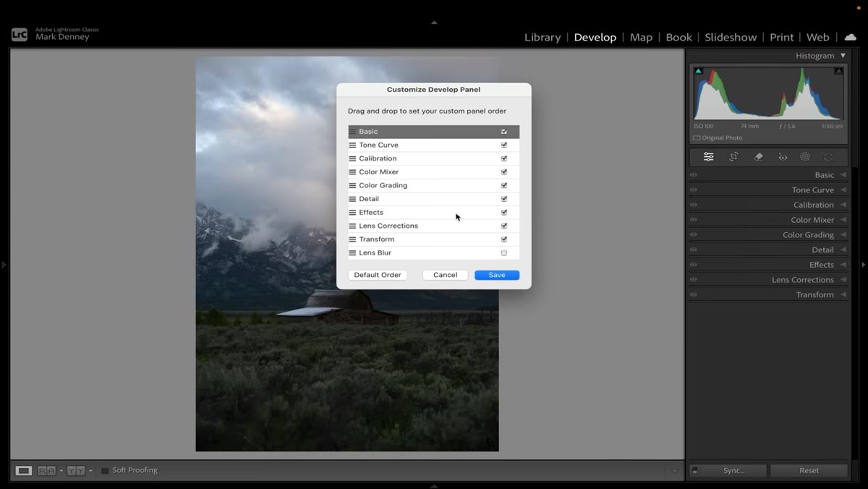
Task: Click the Lens Blur drag handle icon
Action: 352,253
